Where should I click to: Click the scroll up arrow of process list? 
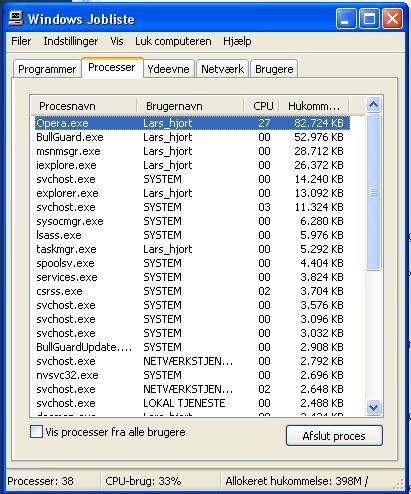(373, 105)
